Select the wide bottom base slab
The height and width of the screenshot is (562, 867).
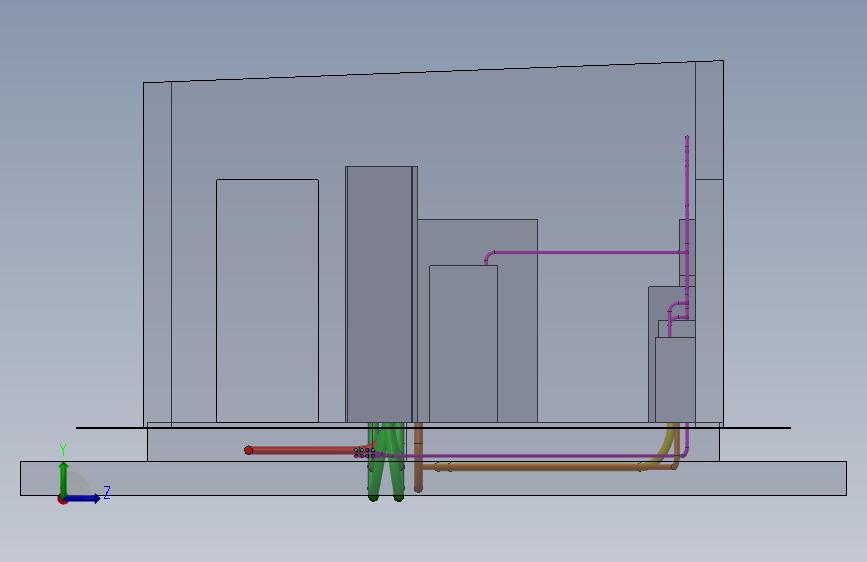pyautogui.click(x=433, y=478)
